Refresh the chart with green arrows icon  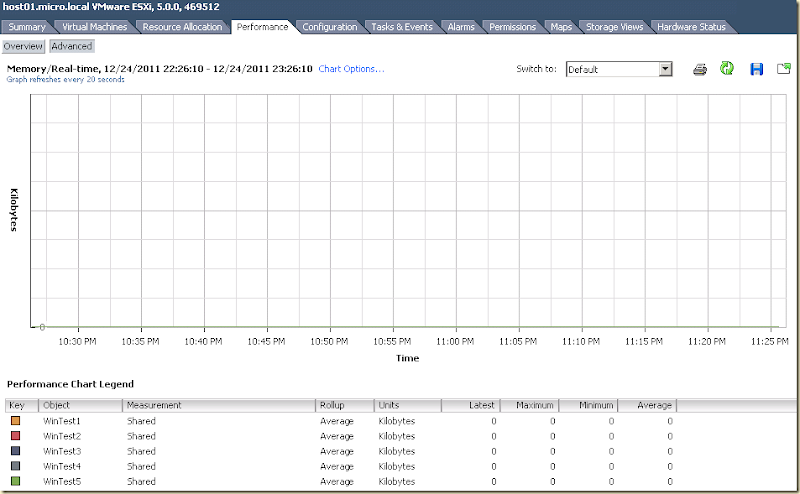click(x=727, y=68)
